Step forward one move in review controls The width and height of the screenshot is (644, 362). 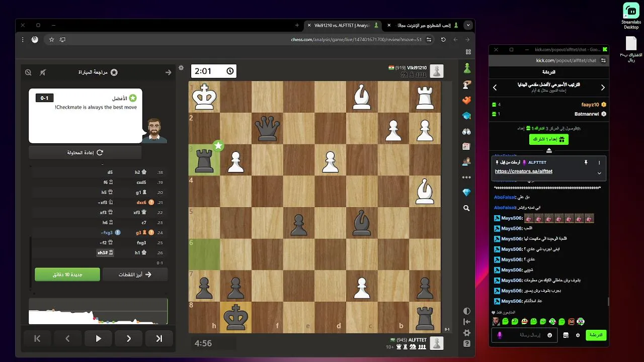point(129,338)
